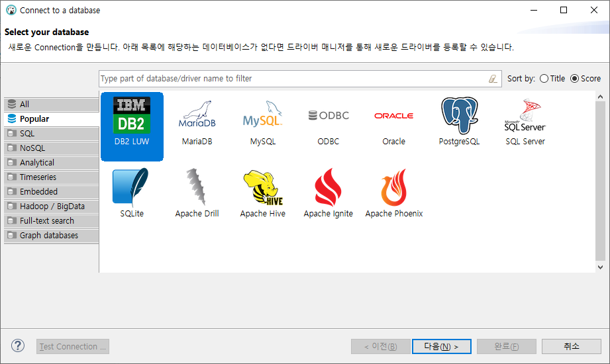Open the Timeseries category
610x364 pixels.
(52, 177)
